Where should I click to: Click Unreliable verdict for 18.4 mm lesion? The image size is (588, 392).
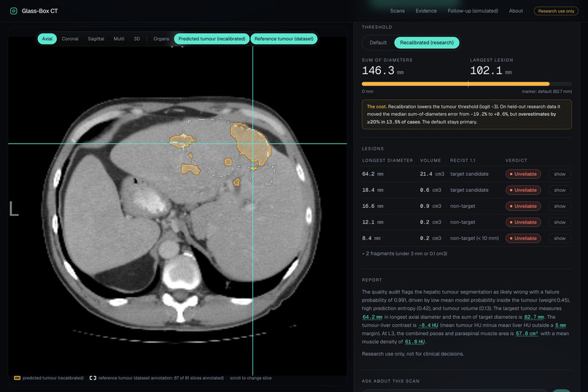point(523,191)
